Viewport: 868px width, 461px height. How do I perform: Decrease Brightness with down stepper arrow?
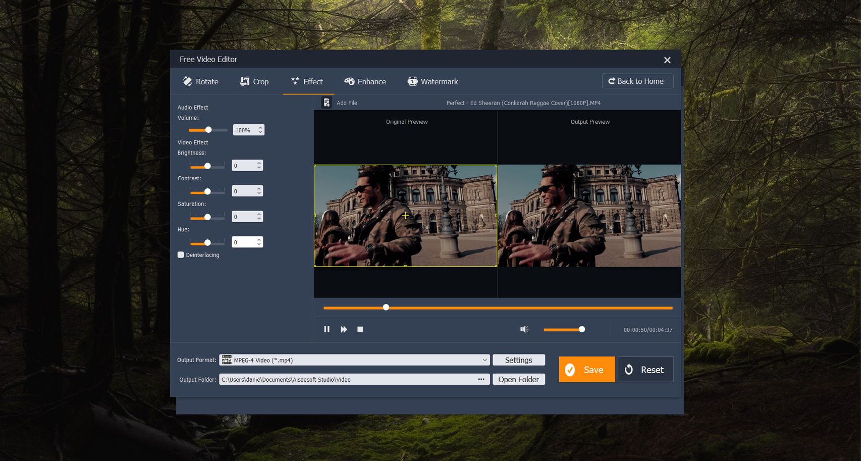pos(259,168)
